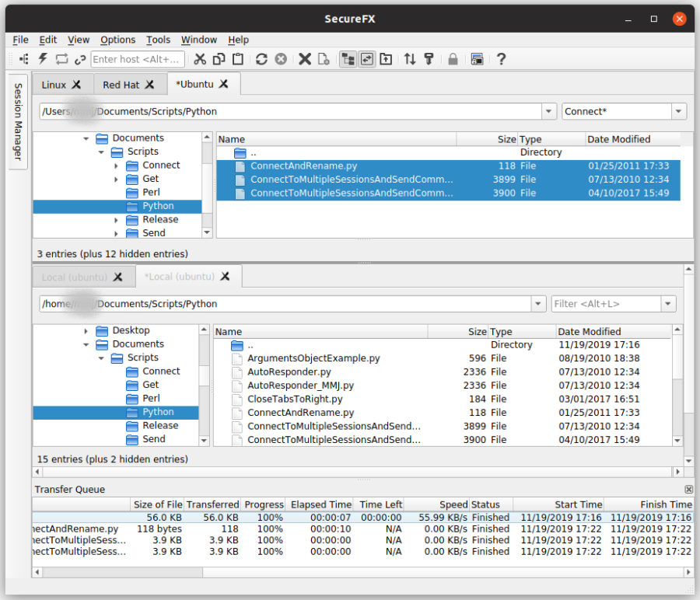Expand remote Connect folder node
This screenshot has width=700, height=600.
pyautogui.click(x=116, y=166)
